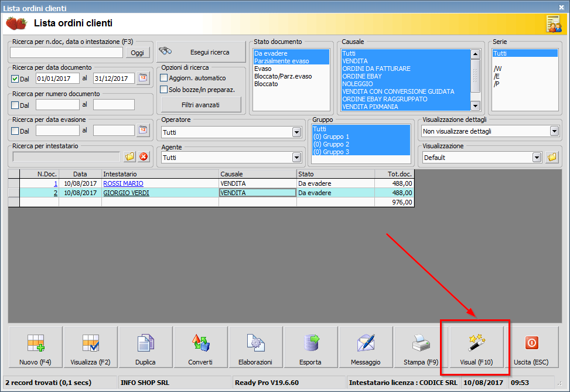Click the Oggi button
The height and width of the screenshot is (392, 570).
click(x=138, y=53)
